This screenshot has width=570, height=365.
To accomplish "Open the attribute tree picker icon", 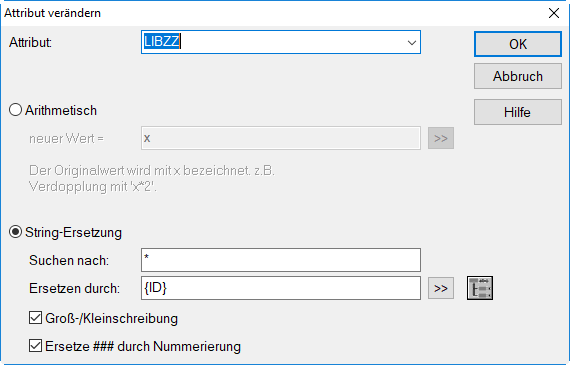I will point(480,288).
